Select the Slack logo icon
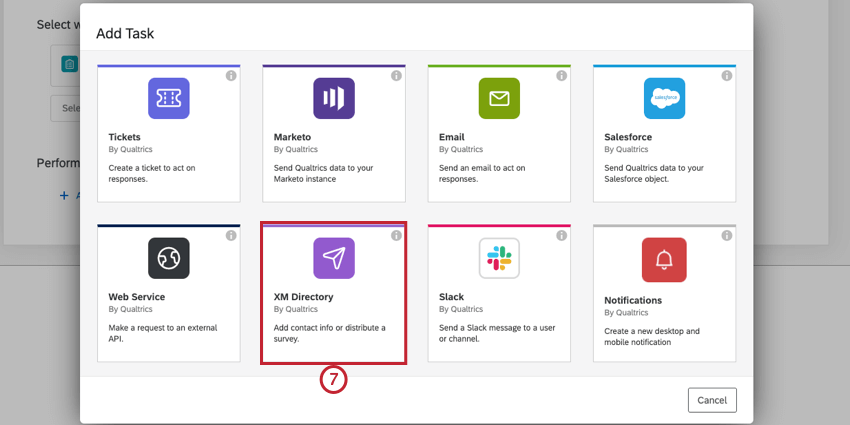This screenshot has height=425, width=850. pos(499,258)
